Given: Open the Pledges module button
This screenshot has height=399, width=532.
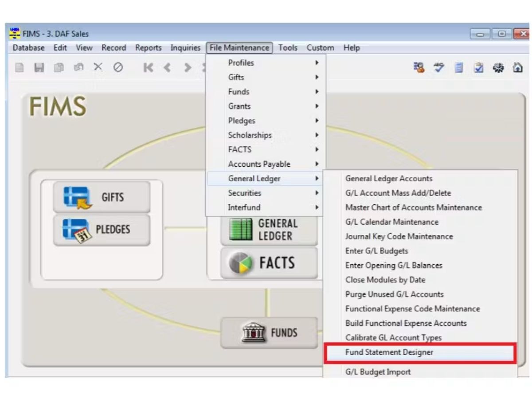Looking at the screenshot, I should 102,230.
